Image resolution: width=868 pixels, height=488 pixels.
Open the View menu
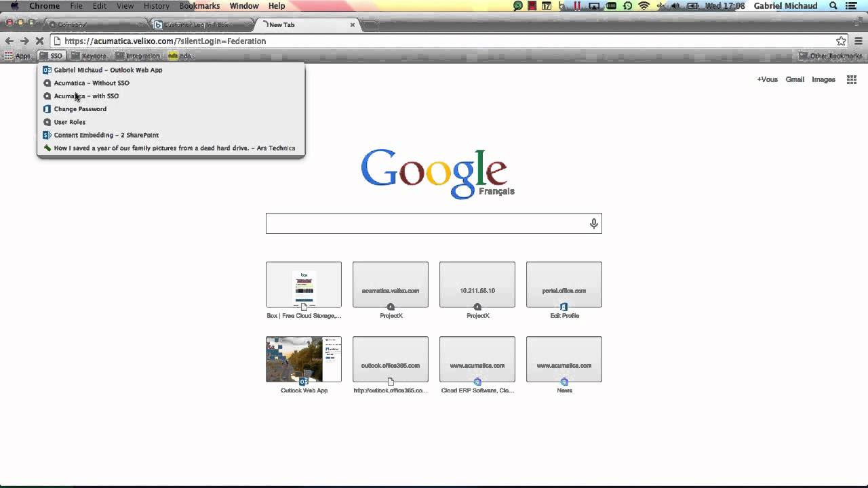(x=125, y=6)
